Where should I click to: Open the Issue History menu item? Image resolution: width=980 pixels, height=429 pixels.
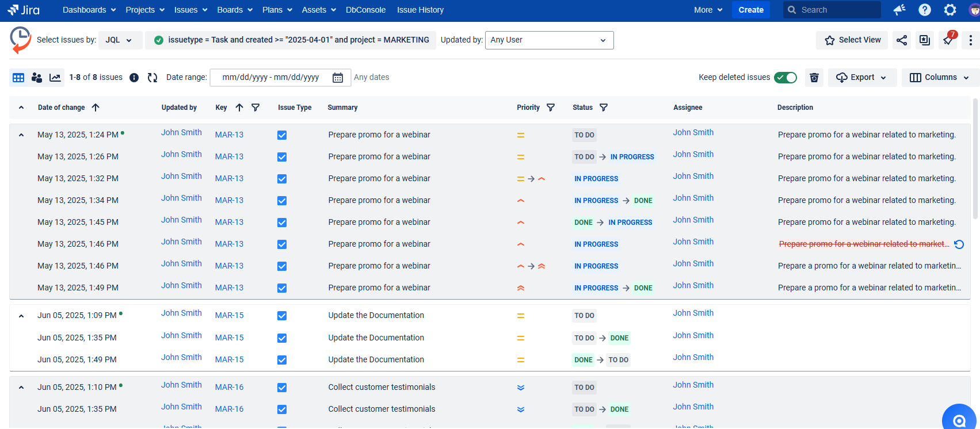pyautogui.click(x=420, y=10)
